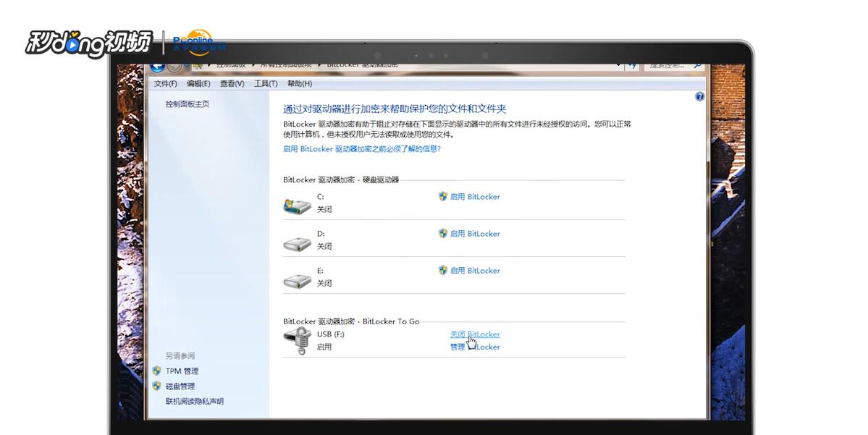Open TPM 管理 in the sidebar
Image resolution: width=868 pixels, height=435 pixels.
click(182, 371)
